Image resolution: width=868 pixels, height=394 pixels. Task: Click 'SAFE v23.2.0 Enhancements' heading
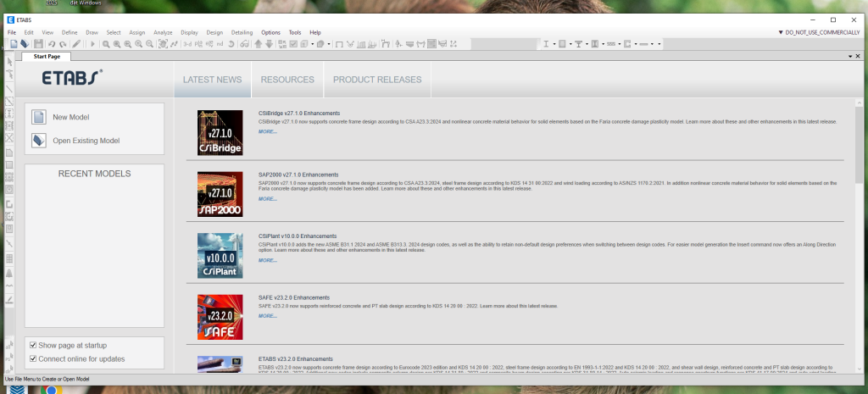294,297
